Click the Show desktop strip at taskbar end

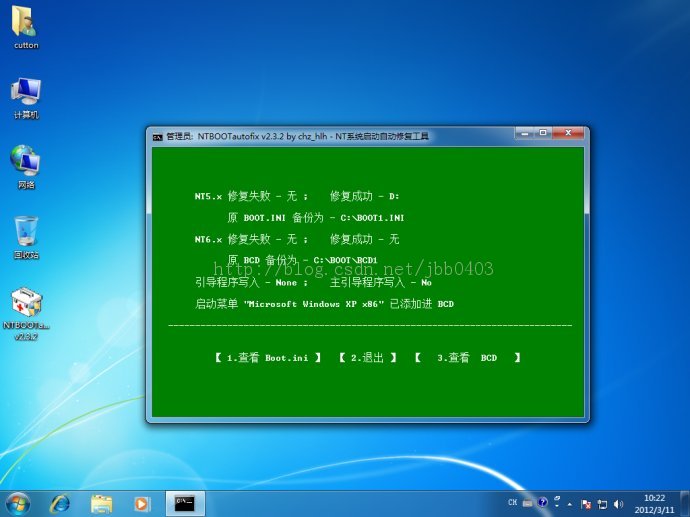[x=685, y=504]
